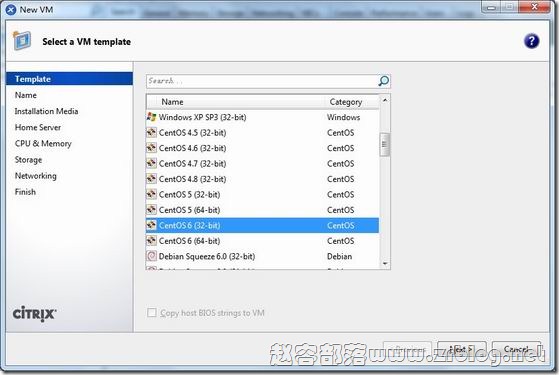Open the Networking wizard step
Image resolution: width=559 pixels, height=375 pixels.
(x=36, y=176)
